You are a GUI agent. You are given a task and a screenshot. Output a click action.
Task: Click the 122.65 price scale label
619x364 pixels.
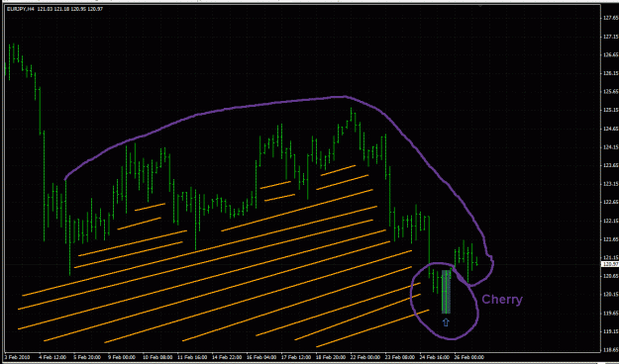[611, 203]
